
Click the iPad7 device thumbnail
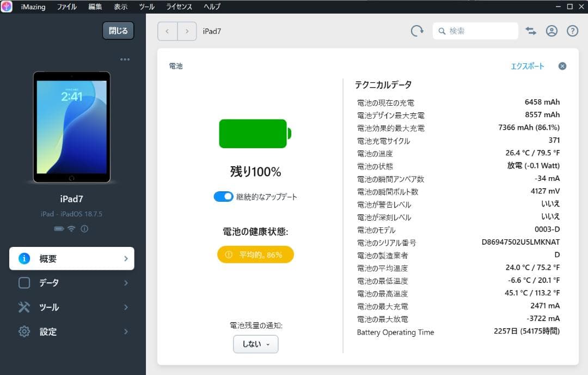(x=71, y=126)
